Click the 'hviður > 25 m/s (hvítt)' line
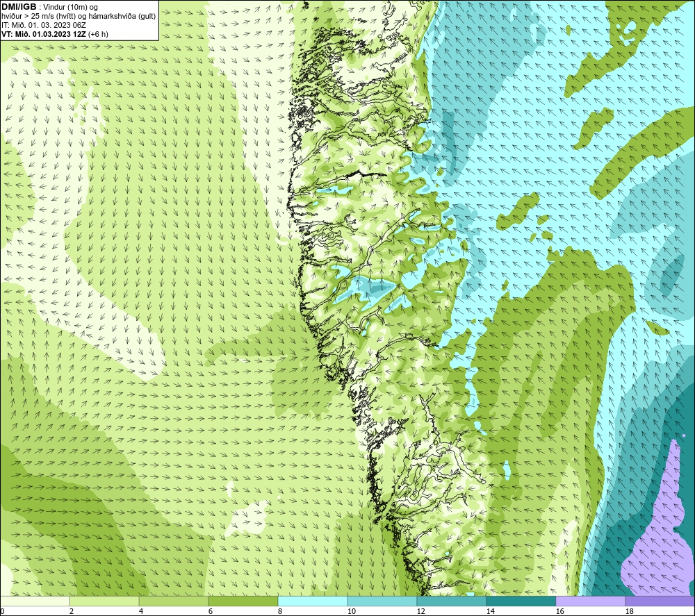695x616 pixels. click(40, 17)
